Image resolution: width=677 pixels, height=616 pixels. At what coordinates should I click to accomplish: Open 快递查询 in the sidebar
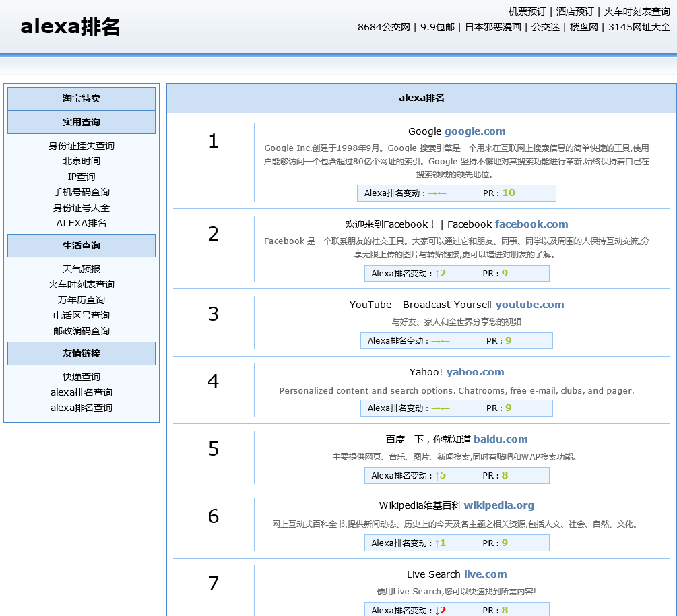click(x=81, y=377)
